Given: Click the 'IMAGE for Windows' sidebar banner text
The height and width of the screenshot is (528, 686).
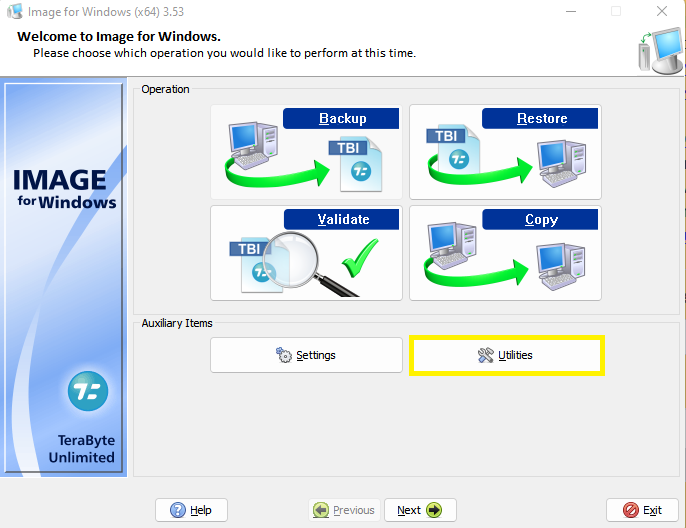Looking at the screenshot, I should (65, 189).
